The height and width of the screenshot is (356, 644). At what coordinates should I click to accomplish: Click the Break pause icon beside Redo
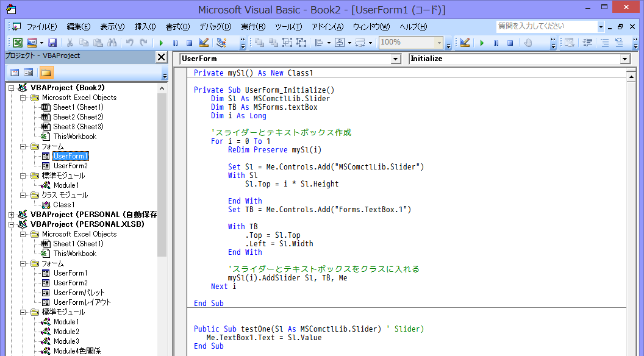tap(176, 43)
